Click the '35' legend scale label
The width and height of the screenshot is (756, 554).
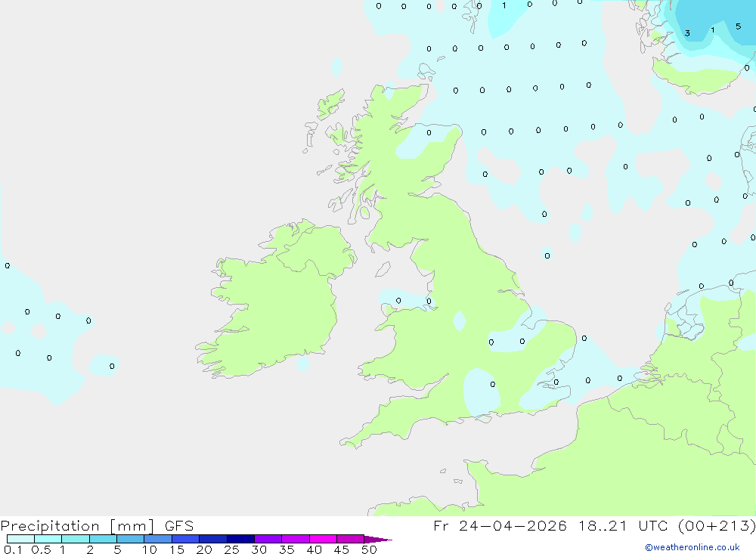tap(287, 549)
